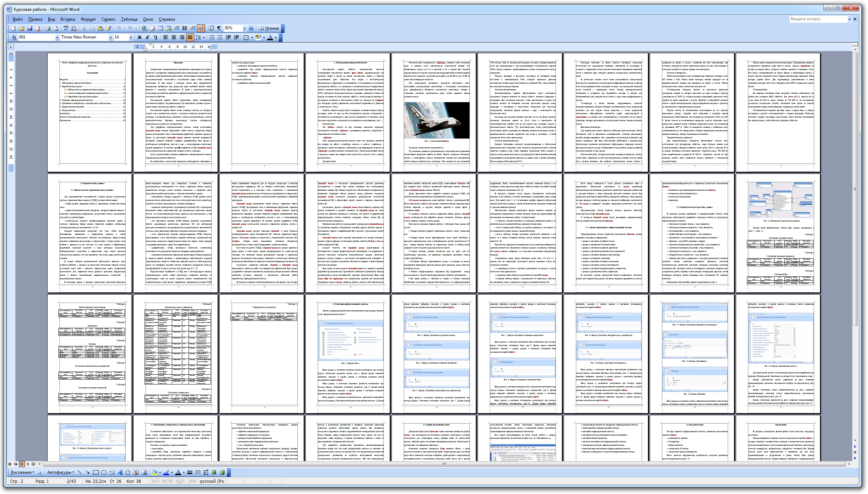Open Print Preview from the toolbar
This screenshot has width=868, height=494.
pyautogui.click(x=56, y=28)
